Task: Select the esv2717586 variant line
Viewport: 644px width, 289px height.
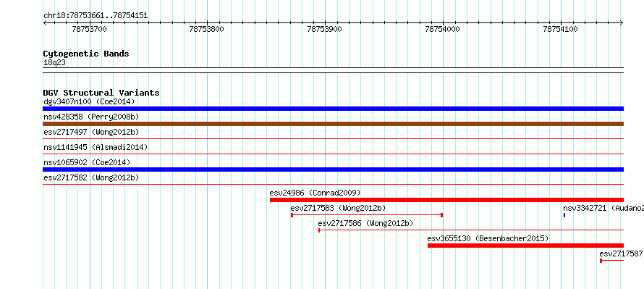Action: (471, 230)
